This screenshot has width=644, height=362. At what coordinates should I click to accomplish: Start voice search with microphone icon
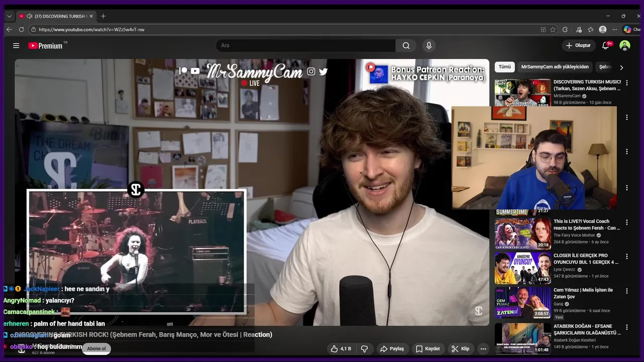(x=429, y=46)
